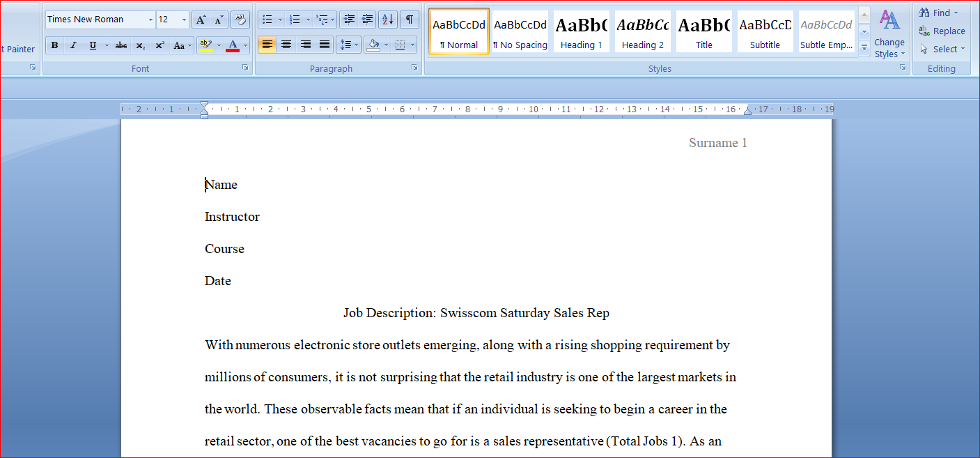Viewport: 980px width, 458px height.
Task: Apply the Normal style
Action: [459, 31]
